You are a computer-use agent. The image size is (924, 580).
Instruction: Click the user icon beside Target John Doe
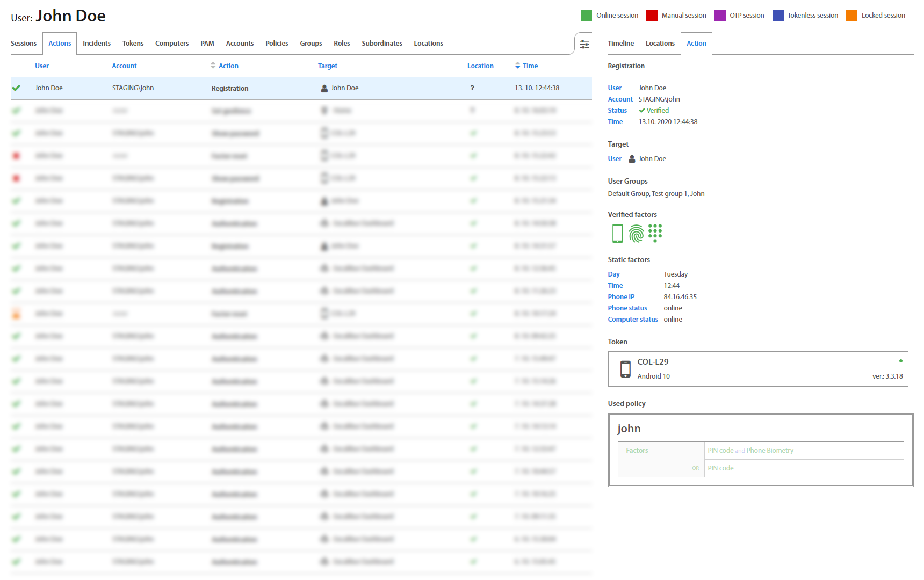click(632, 159)
